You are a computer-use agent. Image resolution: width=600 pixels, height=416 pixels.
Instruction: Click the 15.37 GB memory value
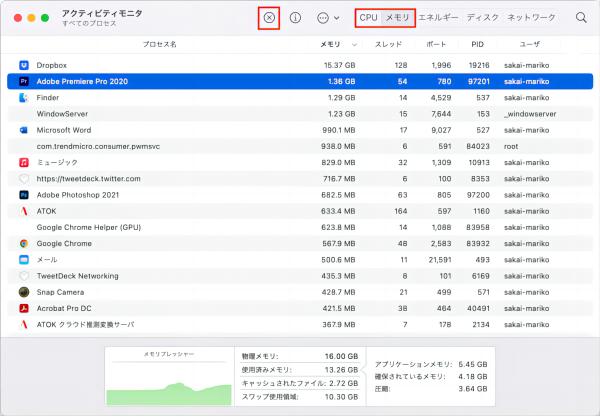(339, 65)
